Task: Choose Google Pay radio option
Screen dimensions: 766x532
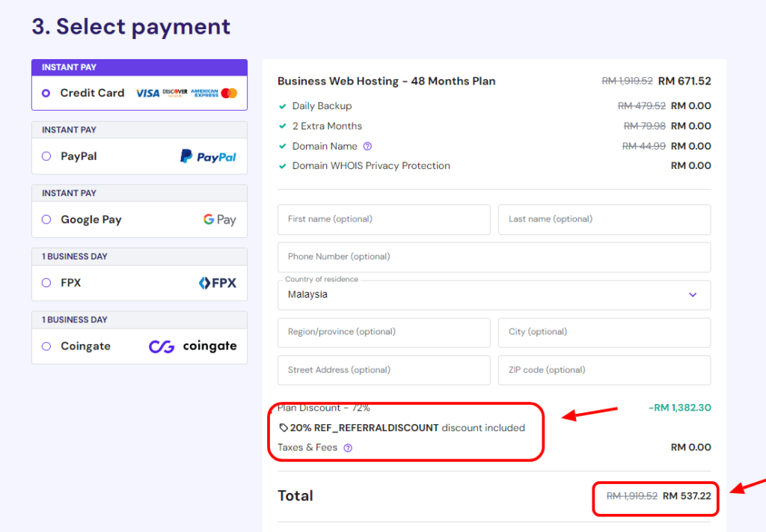Action: pos(46,220)
